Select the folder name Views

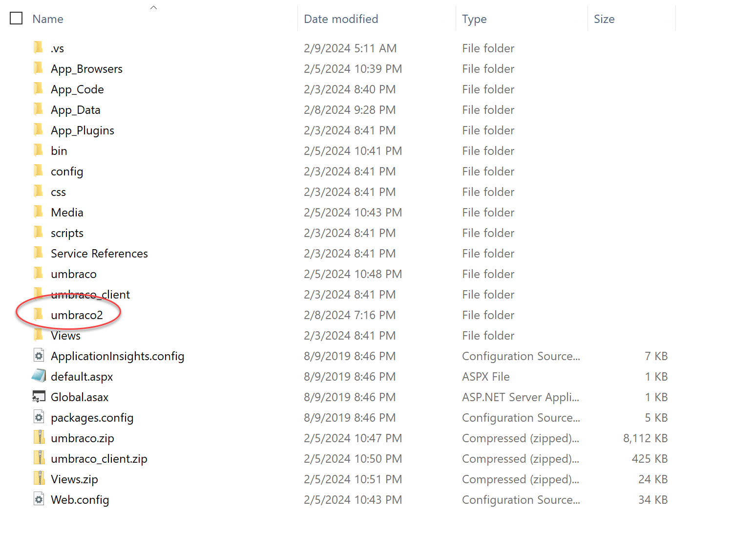65,336
